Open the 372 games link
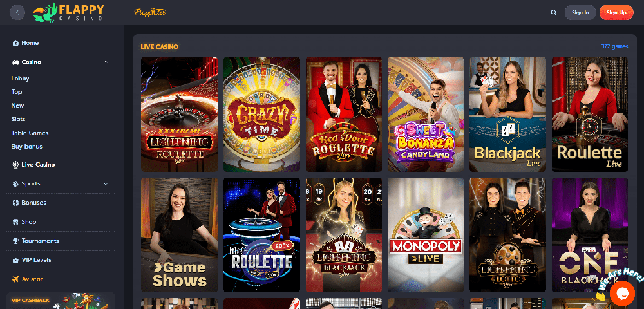The width and height of the screenshot is (644, 309). pyautogui.click(x=614, y=46)
